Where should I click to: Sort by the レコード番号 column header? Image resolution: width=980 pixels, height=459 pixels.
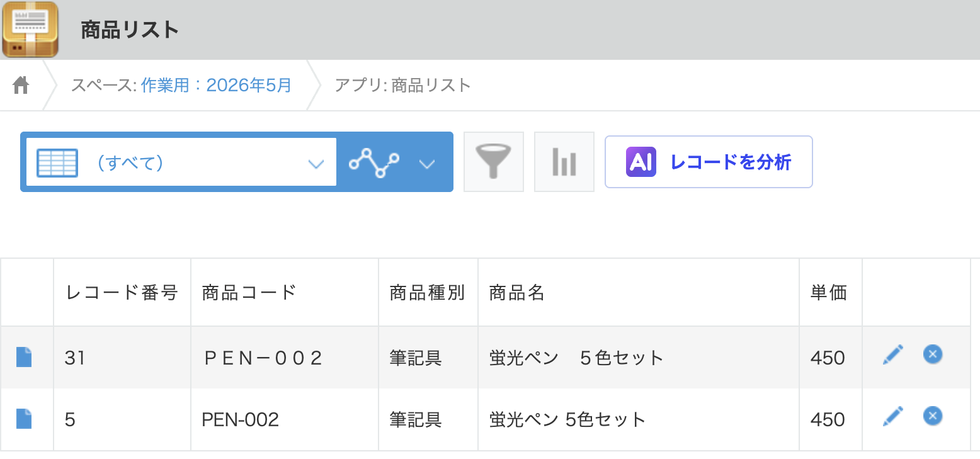pos(122,292)
